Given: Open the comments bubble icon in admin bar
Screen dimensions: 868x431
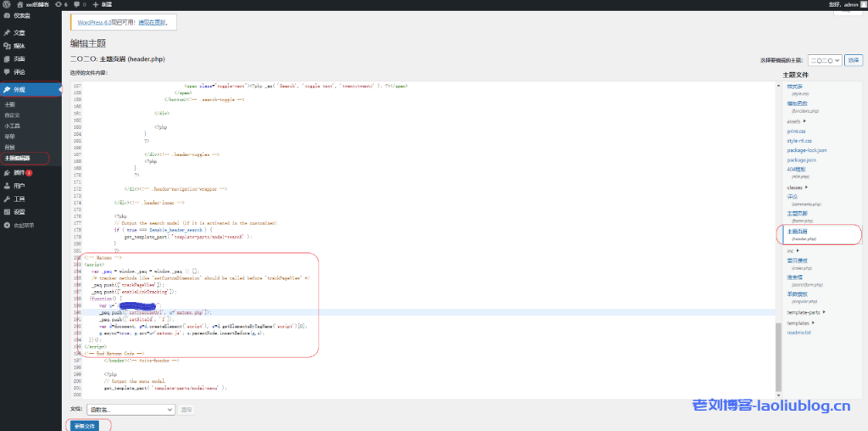Looking at the screenshot, I should 76,4.
